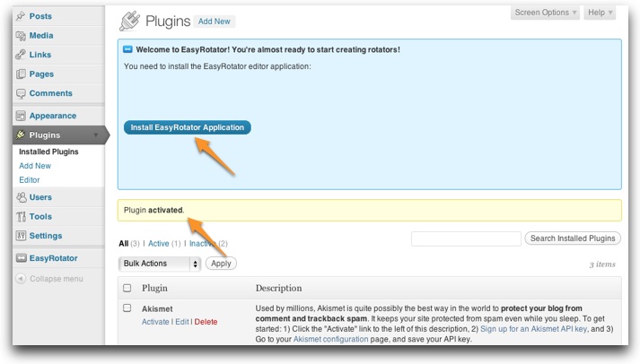
Task: Select the Editor submenu under Plugins
Action: (x=30, y=180)
